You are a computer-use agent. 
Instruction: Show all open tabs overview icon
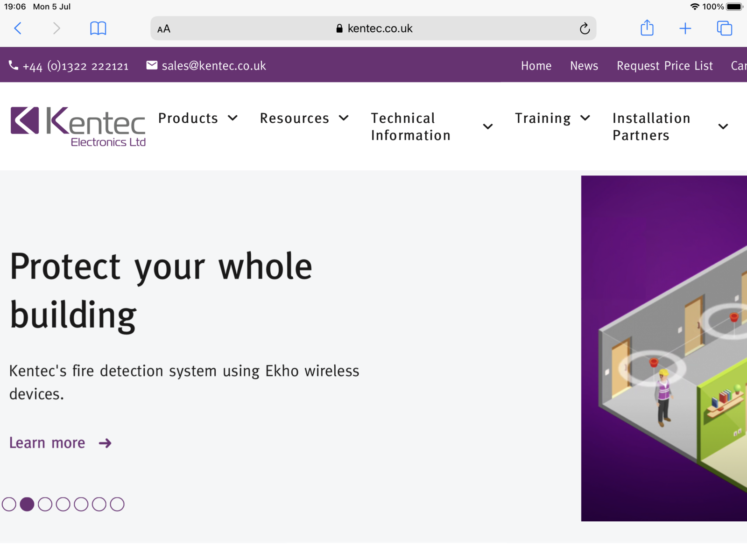pyautogui.click(x=724, y=28)
